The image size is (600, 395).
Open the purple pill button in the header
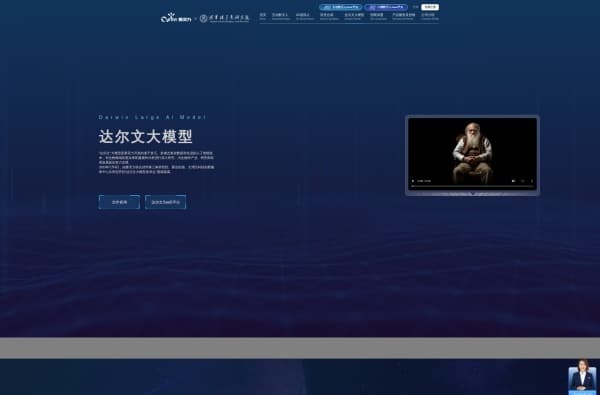coord(386,7)
